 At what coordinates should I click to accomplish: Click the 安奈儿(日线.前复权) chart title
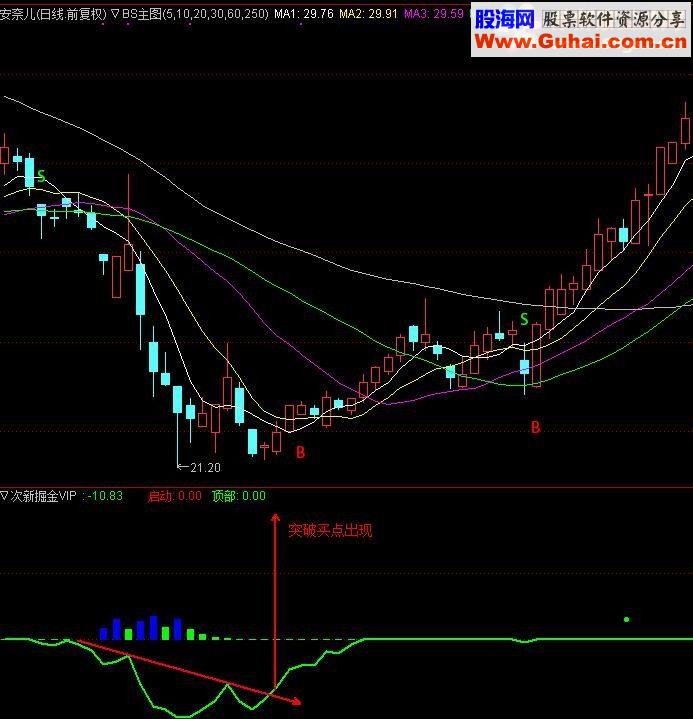click(53, 14)
